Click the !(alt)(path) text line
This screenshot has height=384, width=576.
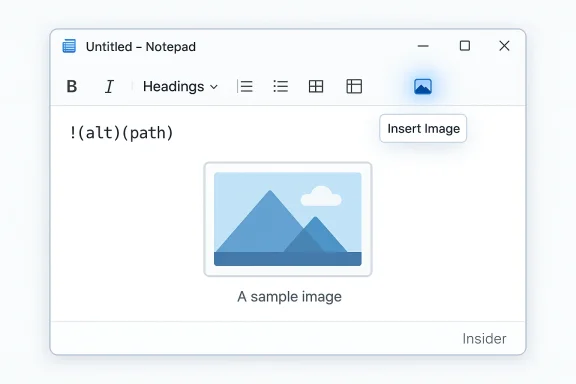[121, 133]
